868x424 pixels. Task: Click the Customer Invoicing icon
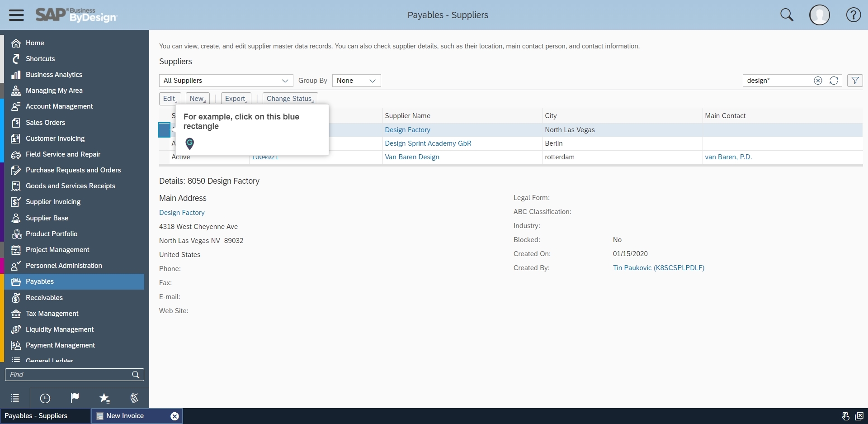(16, 138)
